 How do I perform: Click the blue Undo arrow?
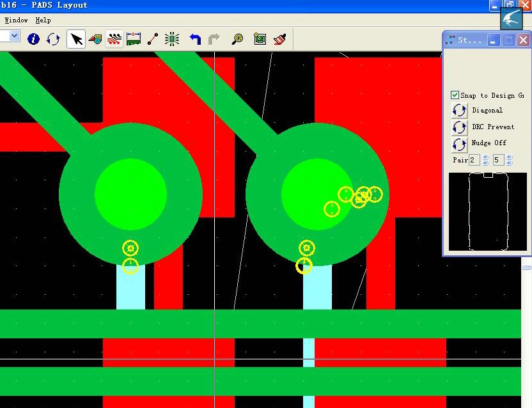tap(195, 39)
